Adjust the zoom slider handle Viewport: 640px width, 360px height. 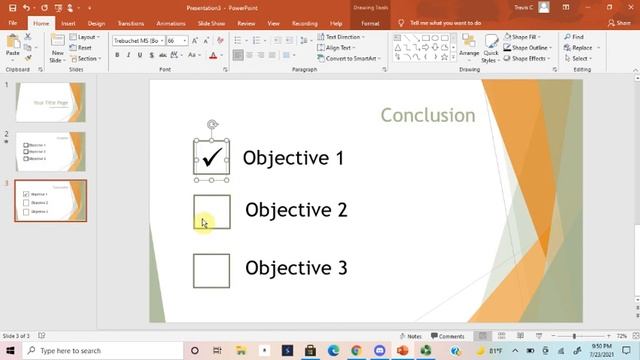click(x=574, y=336)
